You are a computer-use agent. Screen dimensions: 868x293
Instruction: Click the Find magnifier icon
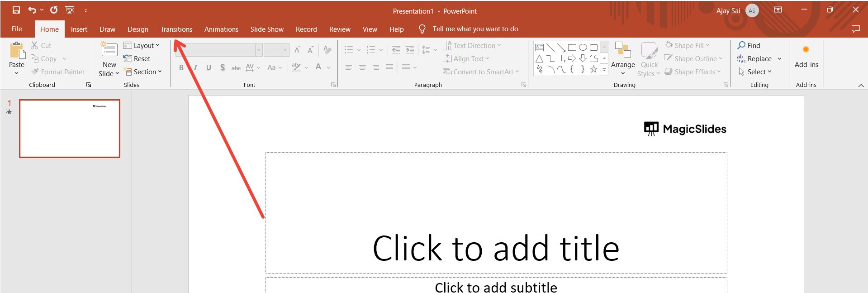pos(741,45)
